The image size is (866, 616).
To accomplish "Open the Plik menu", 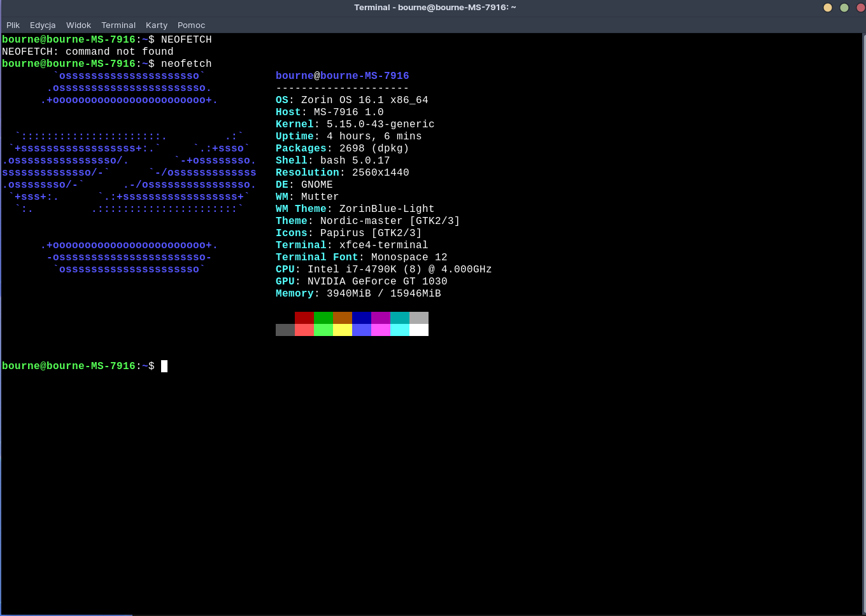I will coord(13,25).
